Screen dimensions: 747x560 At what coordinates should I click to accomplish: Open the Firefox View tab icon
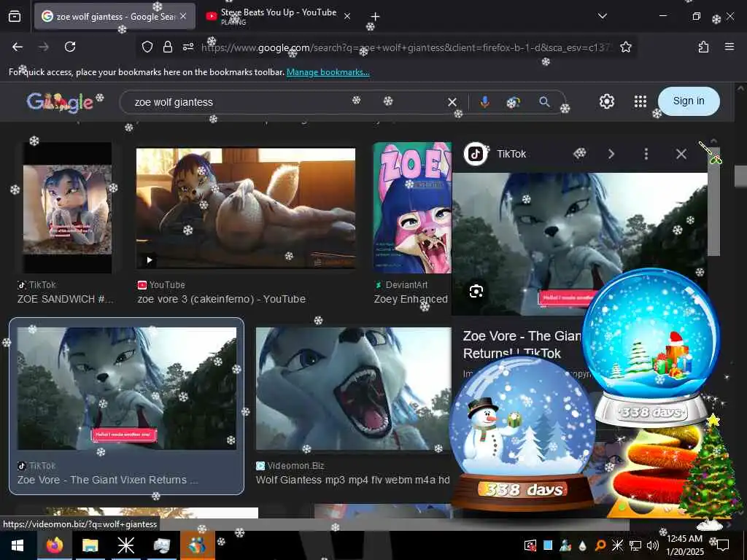coord(15,17)
